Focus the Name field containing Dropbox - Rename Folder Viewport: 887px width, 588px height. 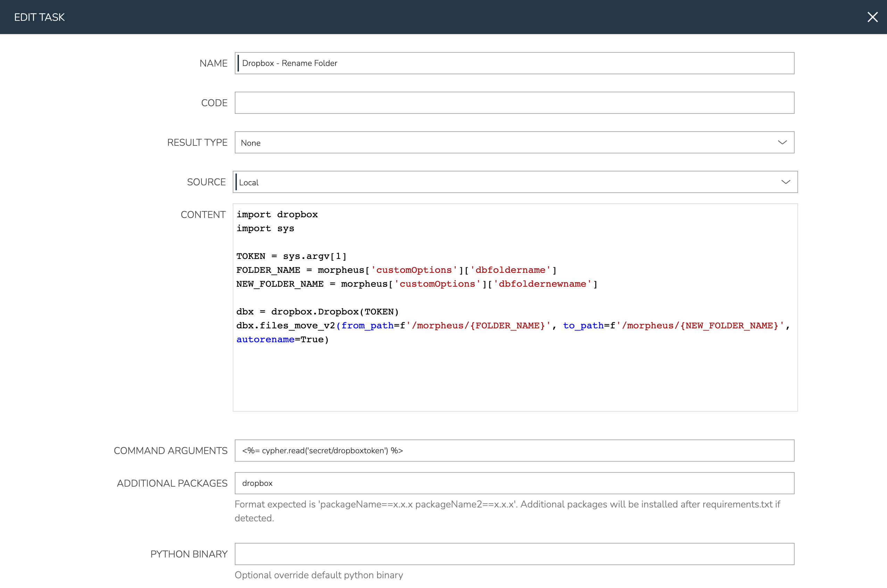click(514, 63)
